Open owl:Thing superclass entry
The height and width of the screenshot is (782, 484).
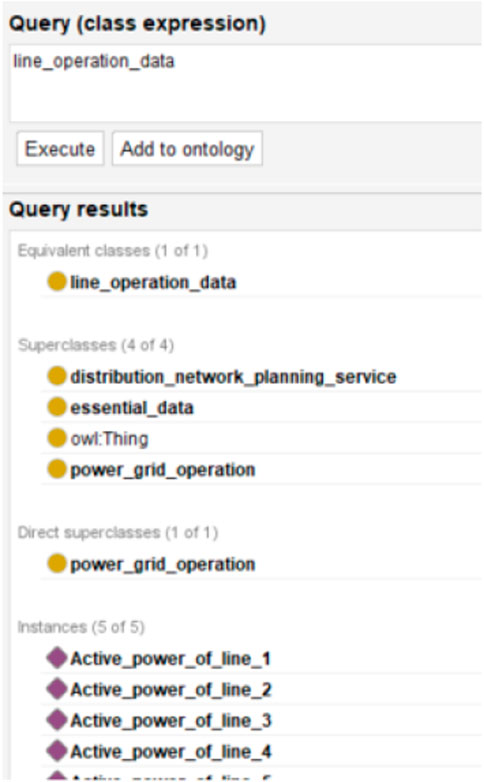pyautogui.click(x=109, y=439)
